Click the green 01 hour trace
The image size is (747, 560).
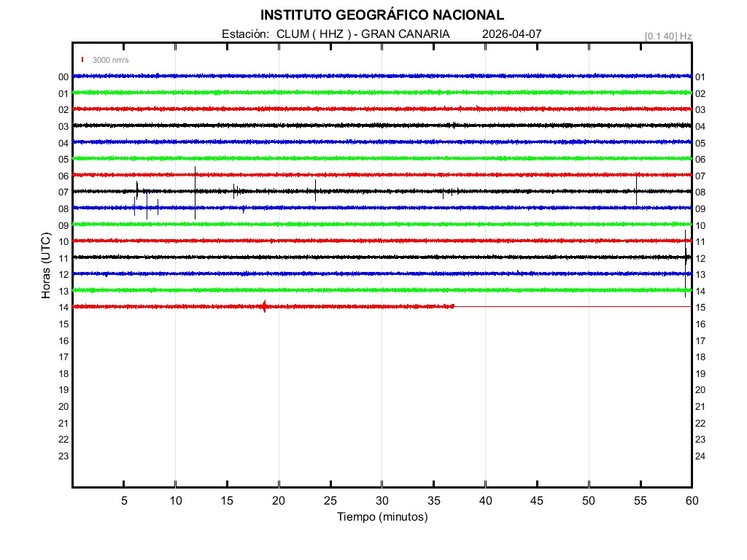(x=382, y=93)
